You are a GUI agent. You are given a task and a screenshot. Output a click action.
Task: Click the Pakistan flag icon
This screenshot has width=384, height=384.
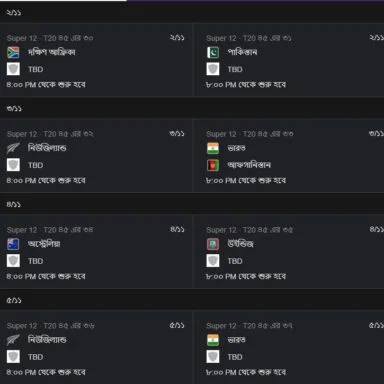213,52
